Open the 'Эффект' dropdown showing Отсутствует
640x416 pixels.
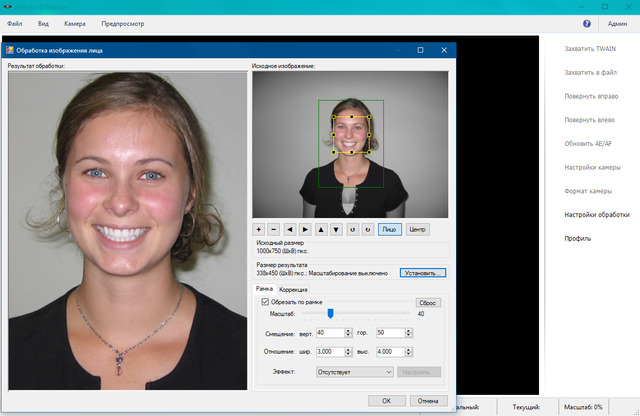tap(354, 372)
